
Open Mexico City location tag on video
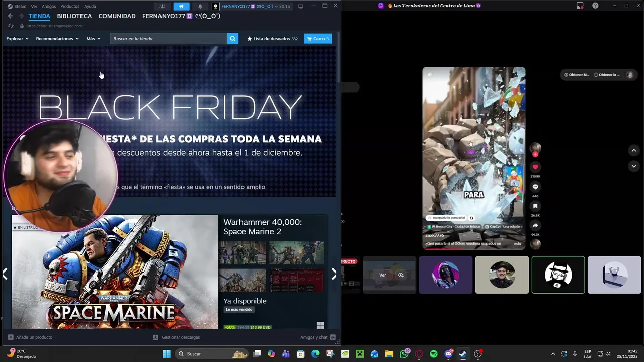(455, 227)
